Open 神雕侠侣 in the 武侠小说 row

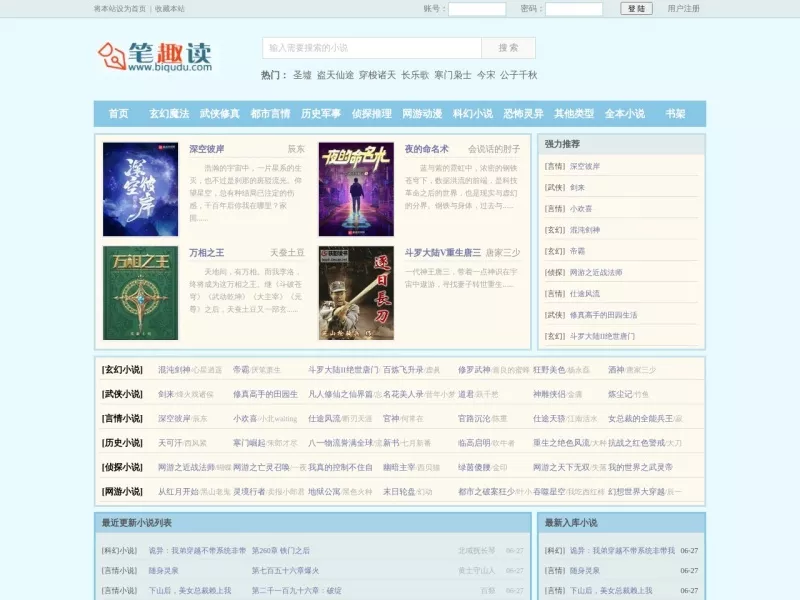tap(549, 394)
